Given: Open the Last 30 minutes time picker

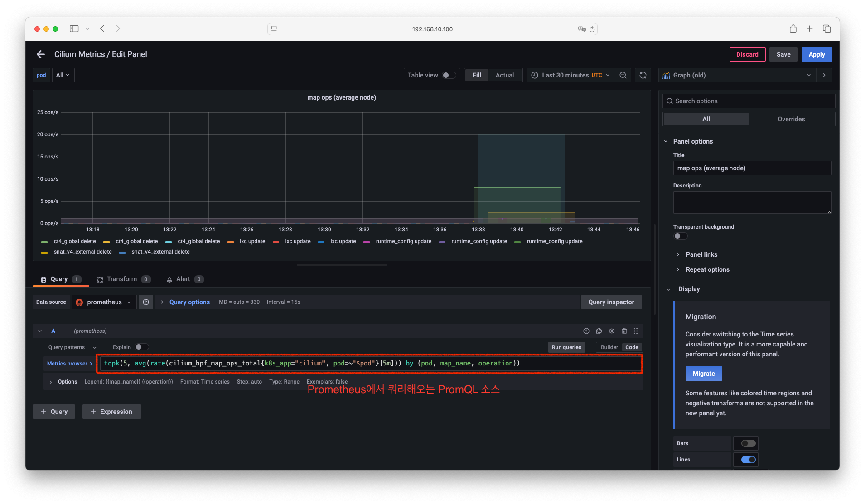Looking at the screenshot, I should pos(571,75).
